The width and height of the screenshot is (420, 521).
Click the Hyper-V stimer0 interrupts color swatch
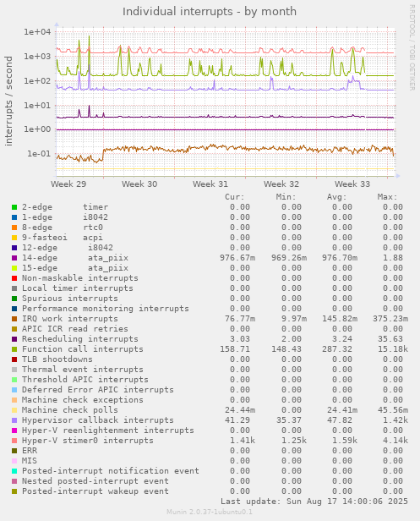click(14, 441)
